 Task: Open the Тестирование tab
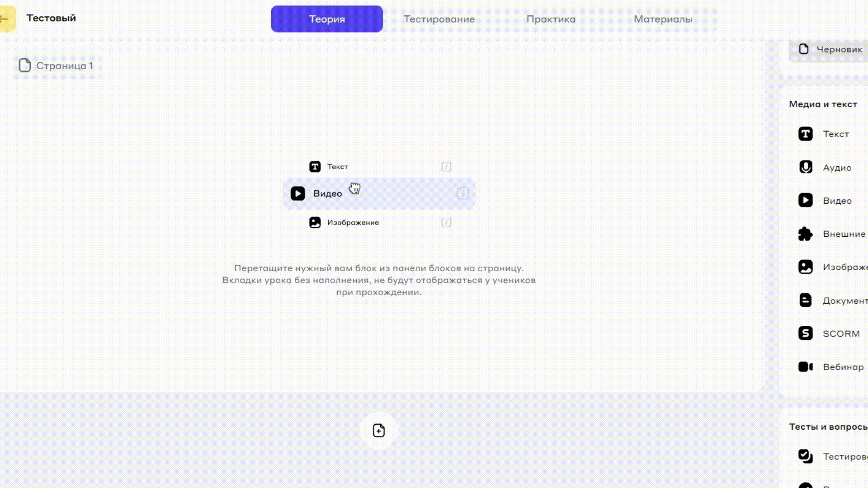439,19
